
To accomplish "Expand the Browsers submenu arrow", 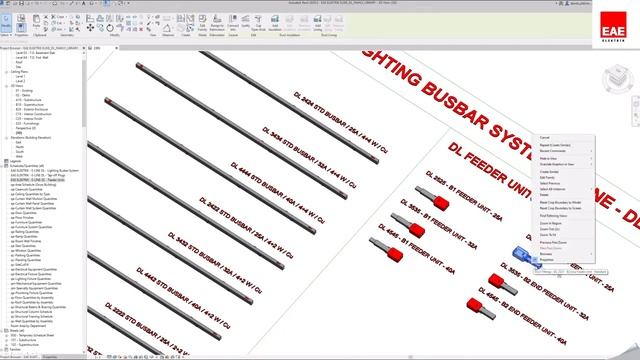I will 591,254.
